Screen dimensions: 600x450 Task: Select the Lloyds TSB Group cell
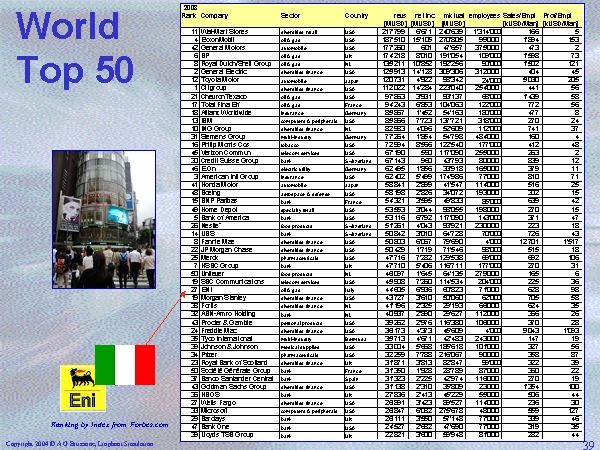pos(240,435)
